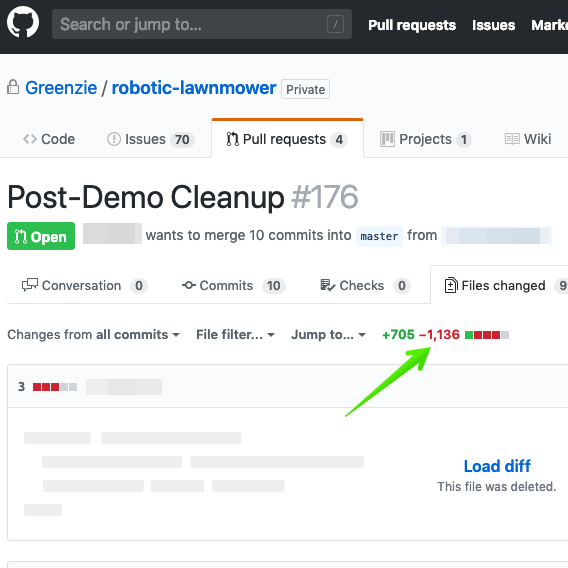Click the blurred author name
Image resolution: width=568 pixels, height=568 pixels.
click(x=112, y=234)
